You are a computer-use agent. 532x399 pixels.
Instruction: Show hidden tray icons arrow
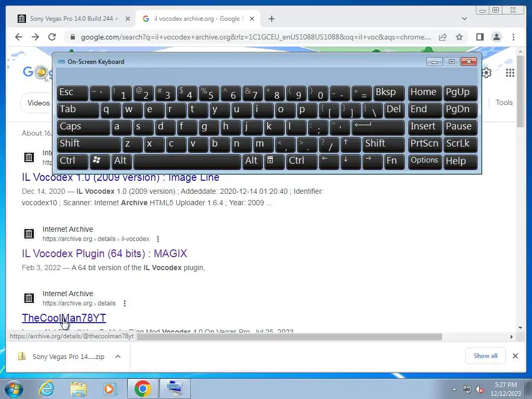coord(454,389)
